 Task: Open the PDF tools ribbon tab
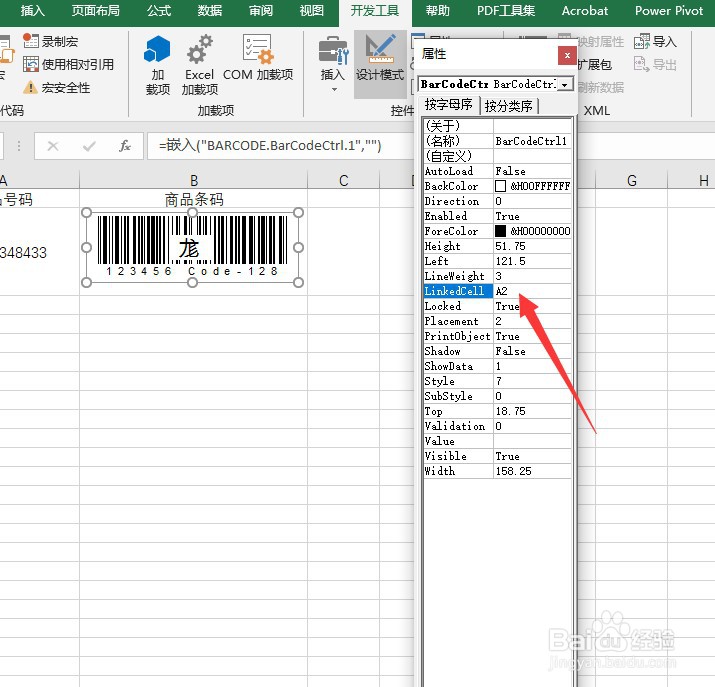pyautogui.click(x=506, y=10)
